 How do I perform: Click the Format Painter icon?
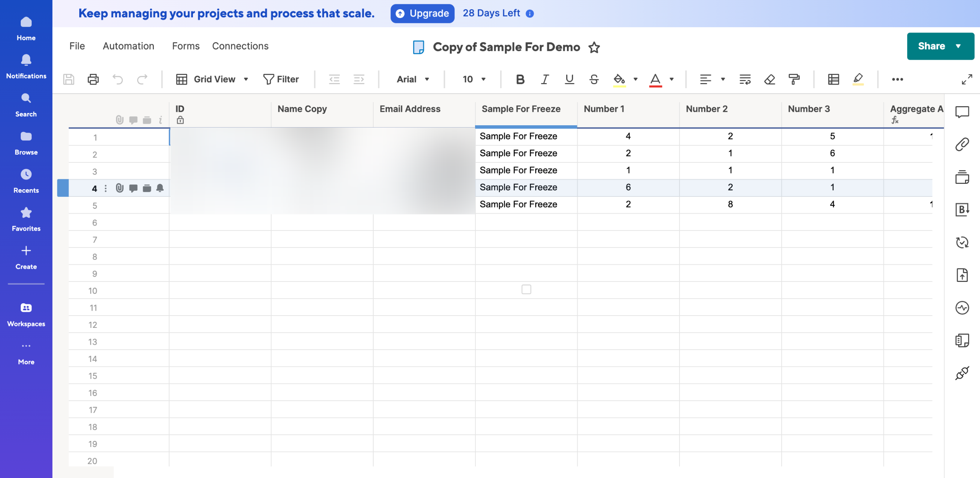click(794, 79)
